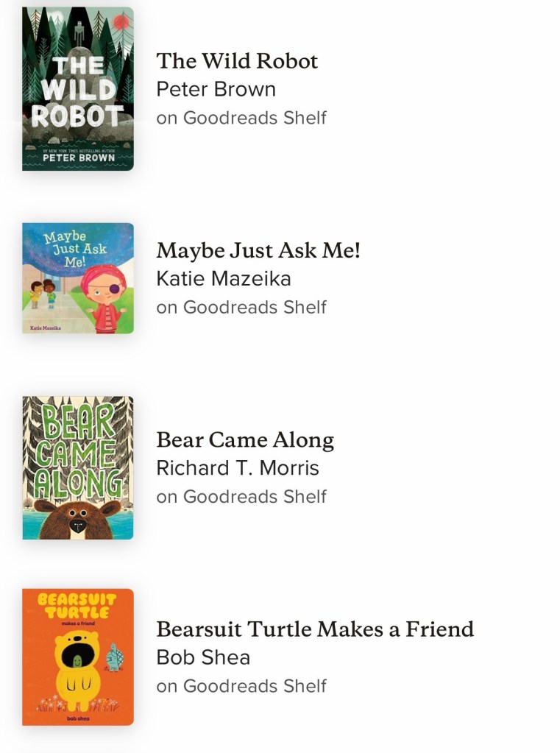The height and width of the screenshot is (753, 560).
Task: Tap Bearsuit Turtle Makes a Friend cover
Action: [x=78, y=657]
